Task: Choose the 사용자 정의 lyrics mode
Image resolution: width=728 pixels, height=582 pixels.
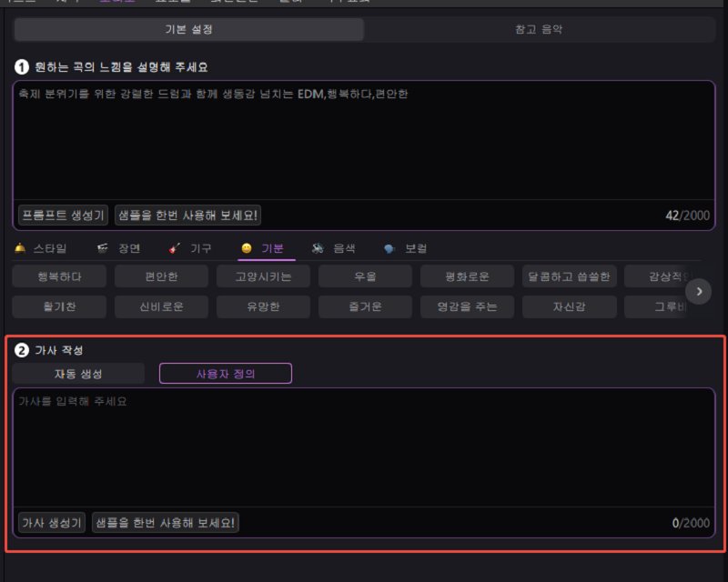Action: coord(226,374)
